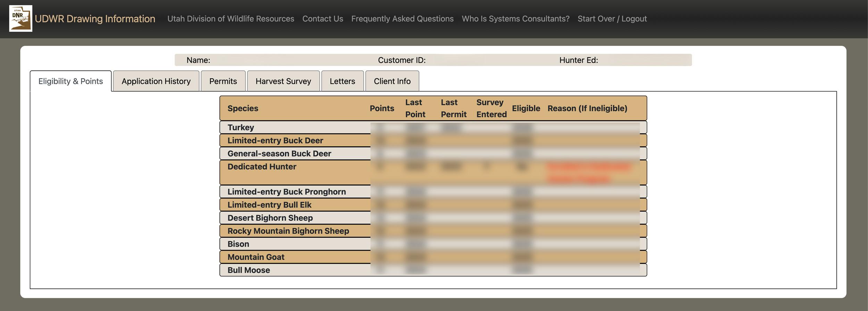Select the Desert Bighorn Sheep row
This screenshot has height=311, width=868.
pos(433,218)
